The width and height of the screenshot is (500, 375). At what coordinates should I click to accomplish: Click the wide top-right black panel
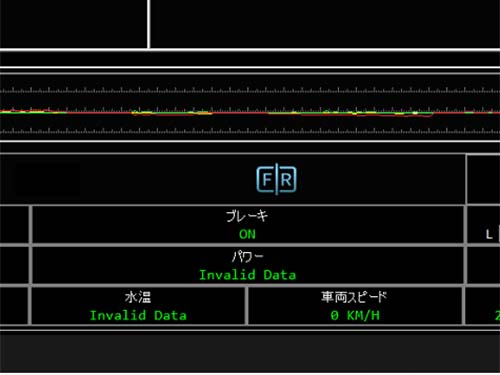click(325, 24)
